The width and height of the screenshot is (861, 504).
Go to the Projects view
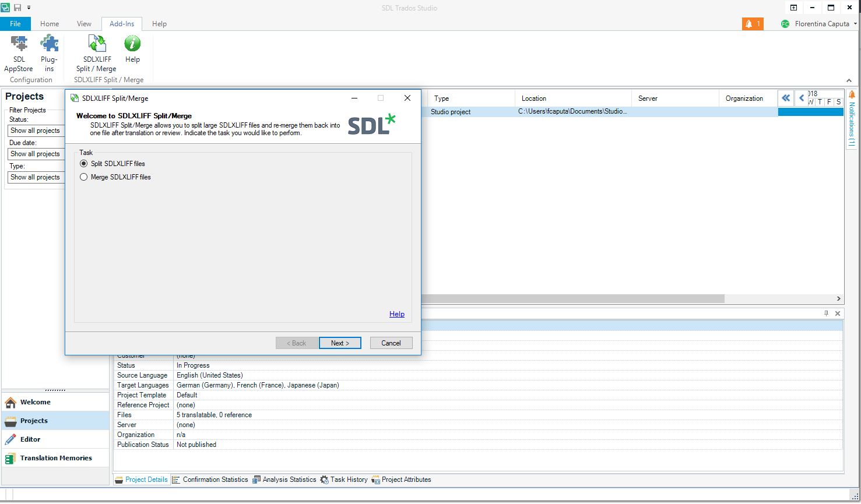[55, 421]
